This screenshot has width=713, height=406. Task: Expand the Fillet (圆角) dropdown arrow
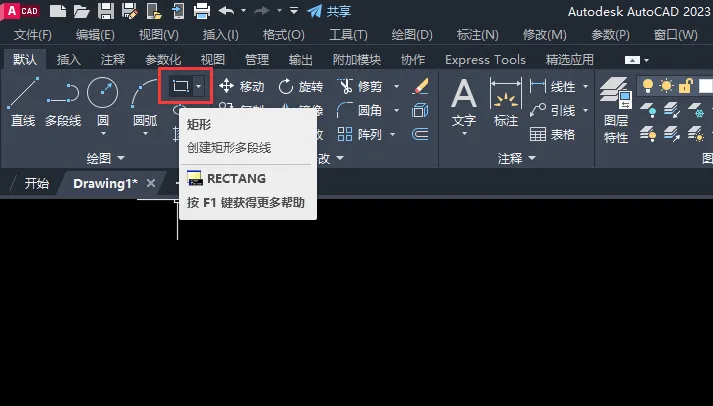pos(397,110)
